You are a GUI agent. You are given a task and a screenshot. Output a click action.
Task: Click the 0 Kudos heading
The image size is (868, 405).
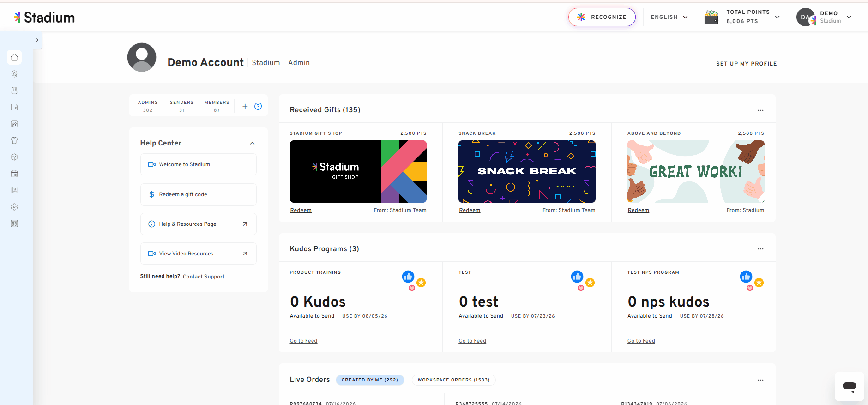318,302
